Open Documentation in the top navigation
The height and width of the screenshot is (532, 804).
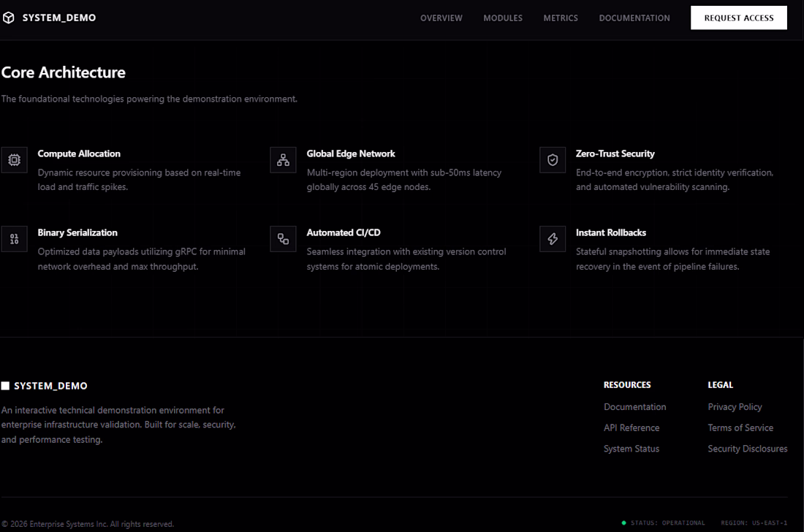pyautogui.click(x=634, y=18)
